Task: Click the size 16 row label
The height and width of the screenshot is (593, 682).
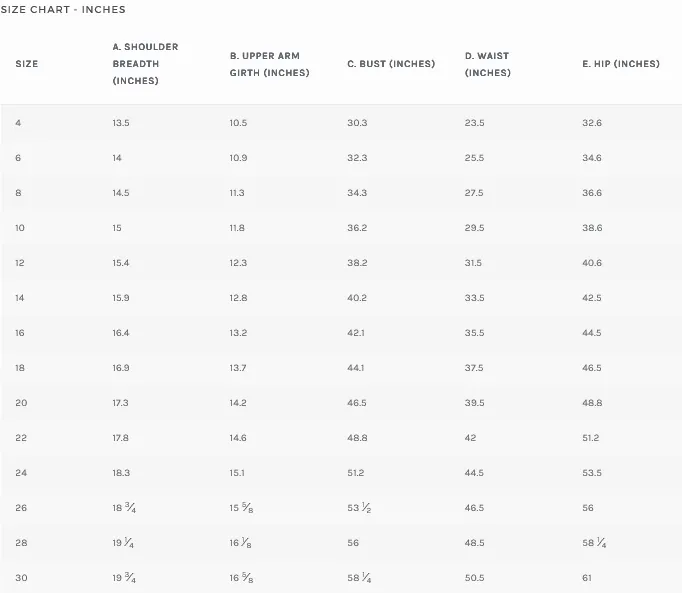Action: click(21, 333)
